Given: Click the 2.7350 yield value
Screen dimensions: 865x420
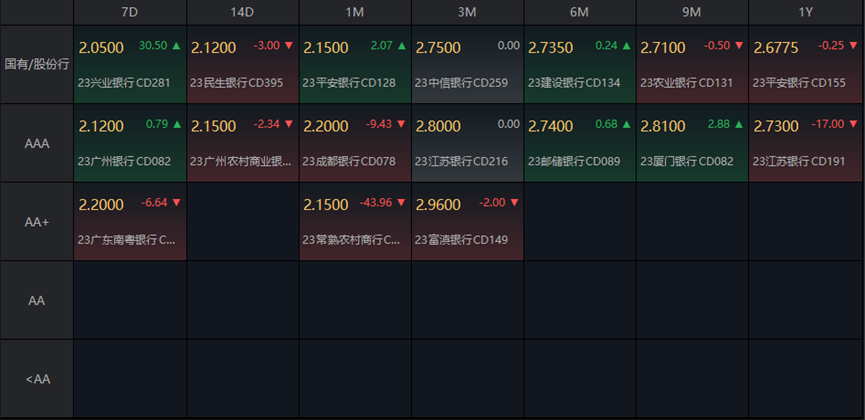Looking at the screenshot, I should coord(551,48).
